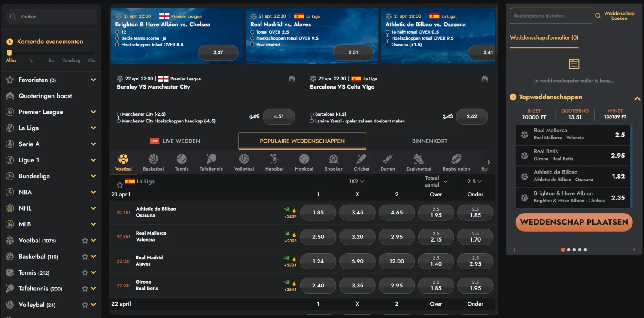Click the WEDDENSCHAP PLAATSEN button
This screenshot has height=318, width=644.
coord(574,222)
